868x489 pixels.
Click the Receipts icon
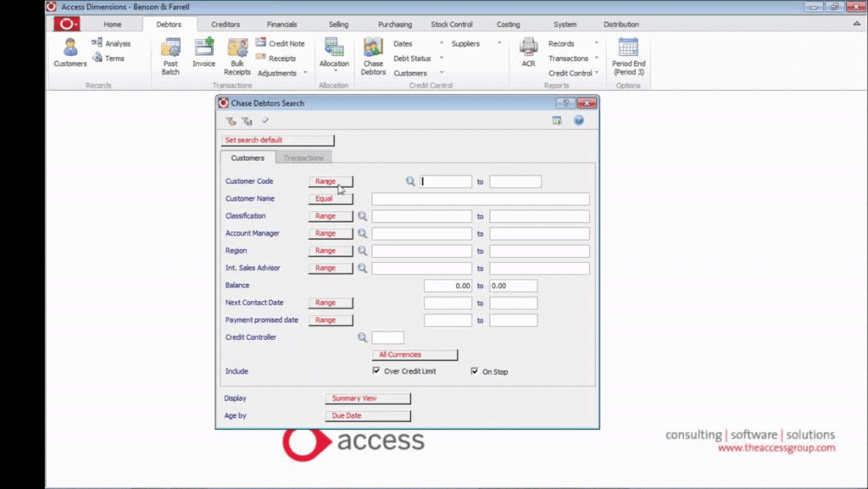(x=261, y=58)
